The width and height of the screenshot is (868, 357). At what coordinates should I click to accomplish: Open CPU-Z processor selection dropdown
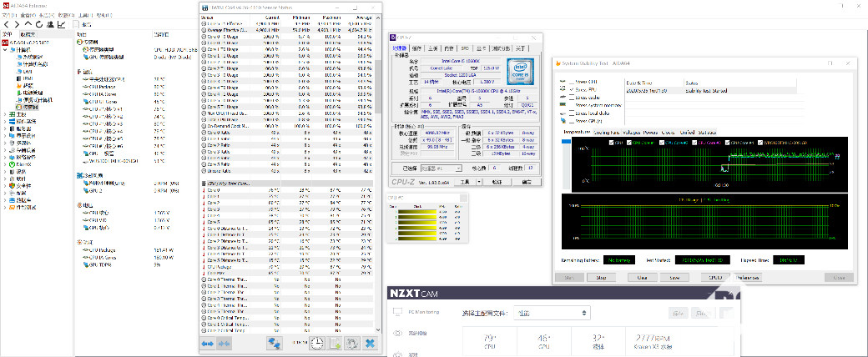pyautogui.click(x=442, y=168)
